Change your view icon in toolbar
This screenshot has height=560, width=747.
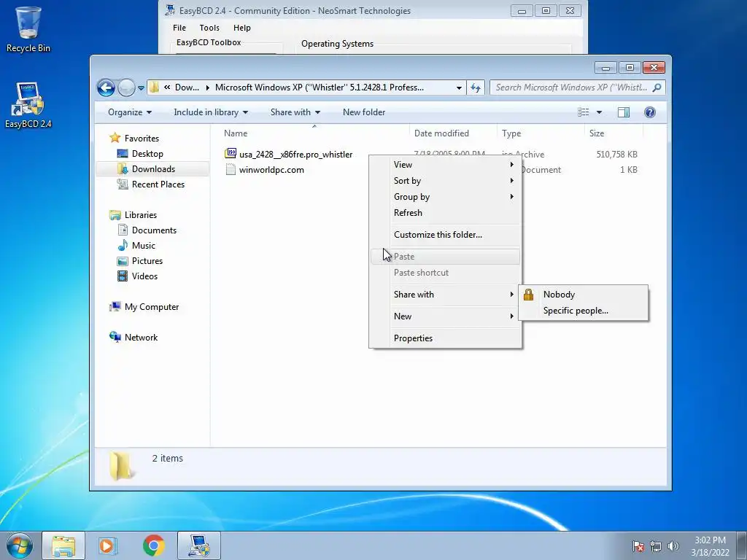click(x=583, y=112)
